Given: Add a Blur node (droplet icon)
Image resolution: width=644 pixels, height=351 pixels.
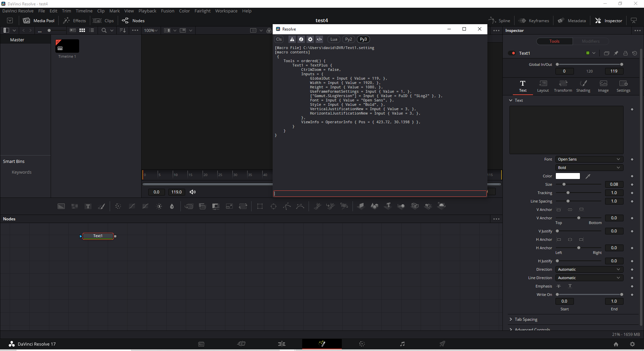Looking at the screenshot, I should [172, 206].
